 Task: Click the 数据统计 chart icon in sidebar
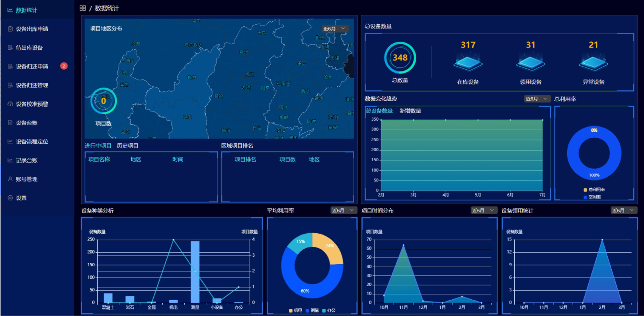10,10
